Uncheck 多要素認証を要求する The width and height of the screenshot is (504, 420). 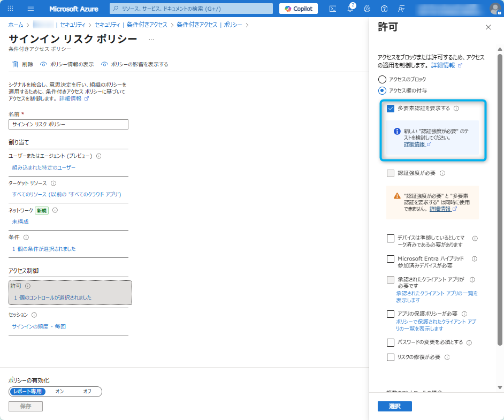(x=390, y=108)
